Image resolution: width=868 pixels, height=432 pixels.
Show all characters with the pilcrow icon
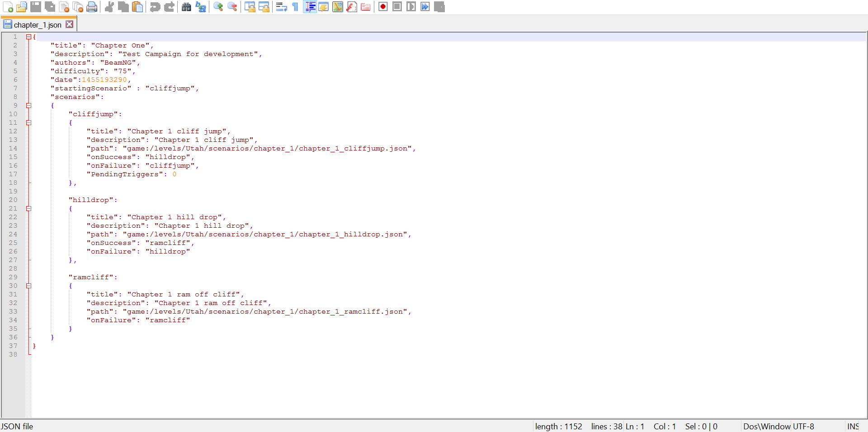(295, 7)
